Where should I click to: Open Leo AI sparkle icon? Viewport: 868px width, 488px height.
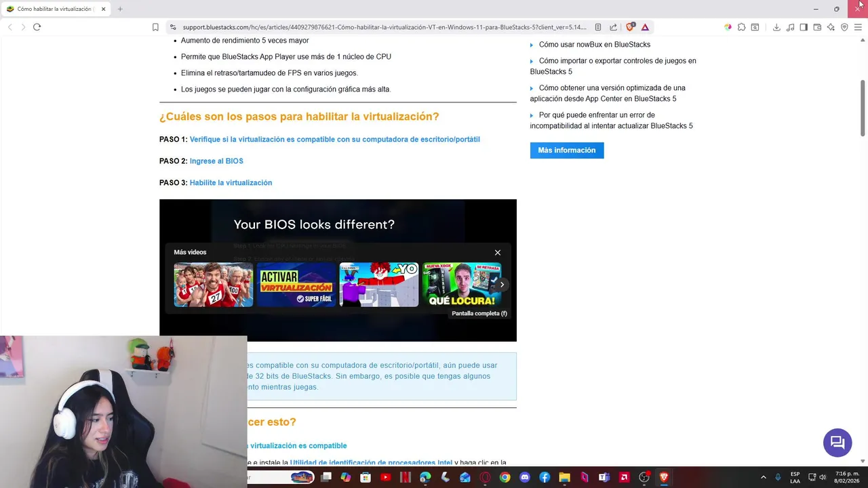(831, 27)
